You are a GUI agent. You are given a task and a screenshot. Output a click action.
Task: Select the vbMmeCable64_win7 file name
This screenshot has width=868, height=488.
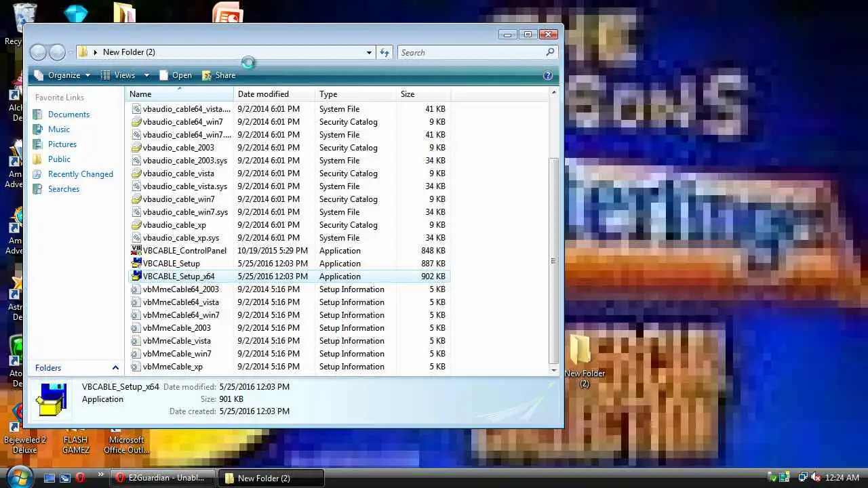pos(181,315)
